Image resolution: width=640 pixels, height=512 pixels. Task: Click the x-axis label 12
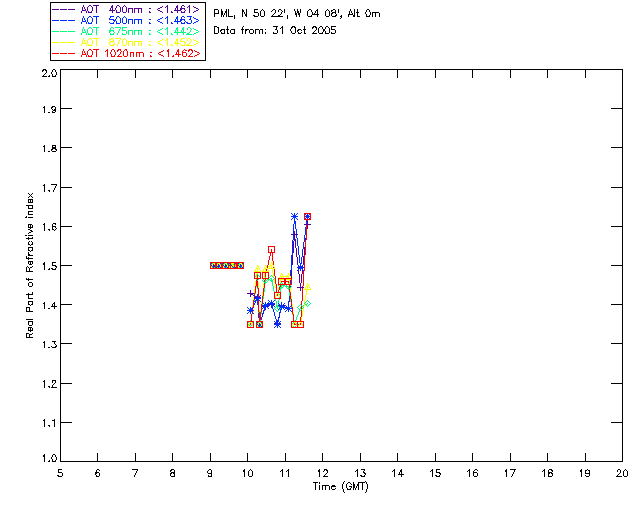322,473
